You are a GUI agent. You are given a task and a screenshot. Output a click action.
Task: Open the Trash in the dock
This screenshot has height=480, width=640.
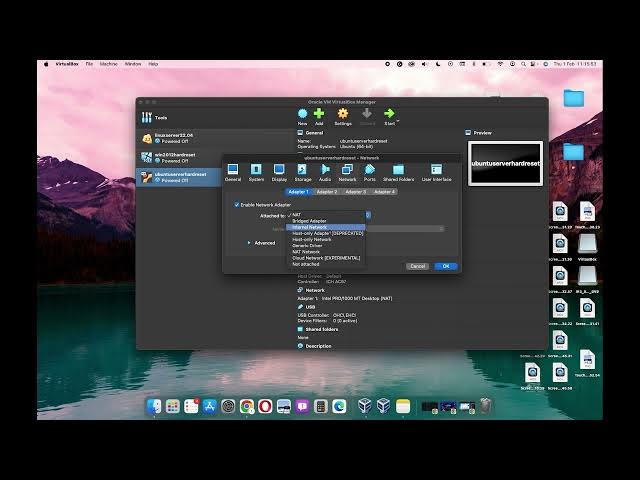[485, 406]
